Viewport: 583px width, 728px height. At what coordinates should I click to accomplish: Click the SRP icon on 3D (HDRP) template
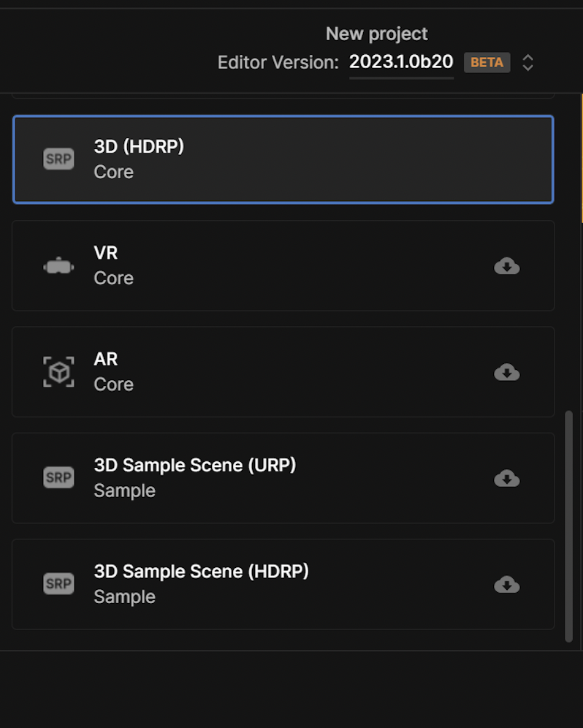point(58,159)
